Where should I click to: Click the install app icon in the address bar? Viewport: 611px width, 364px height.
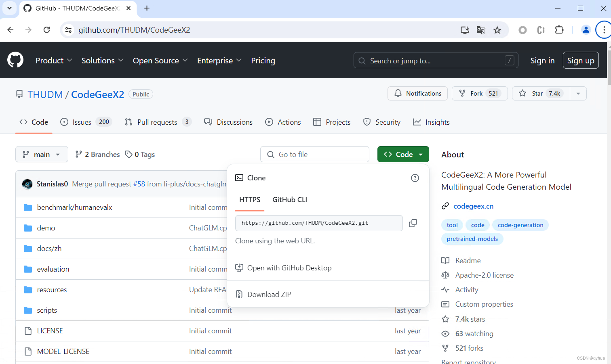(x=465, y=30)
